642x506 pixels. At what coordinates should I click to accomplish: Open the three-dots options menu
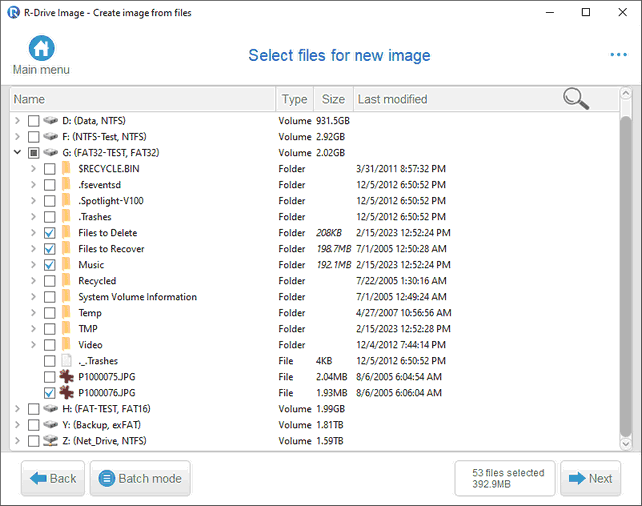618,55
